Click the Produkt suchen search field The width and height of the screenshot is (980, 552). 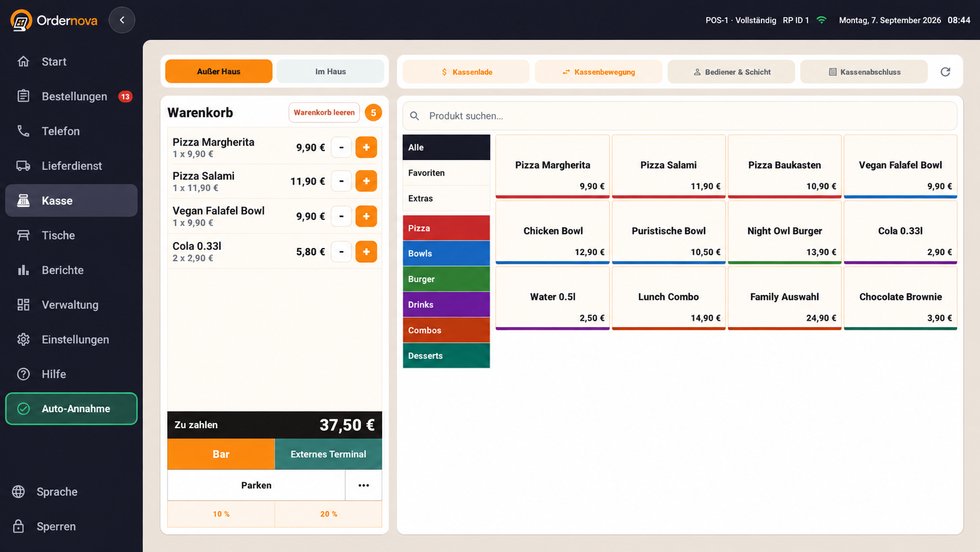(x=680, y=116)
